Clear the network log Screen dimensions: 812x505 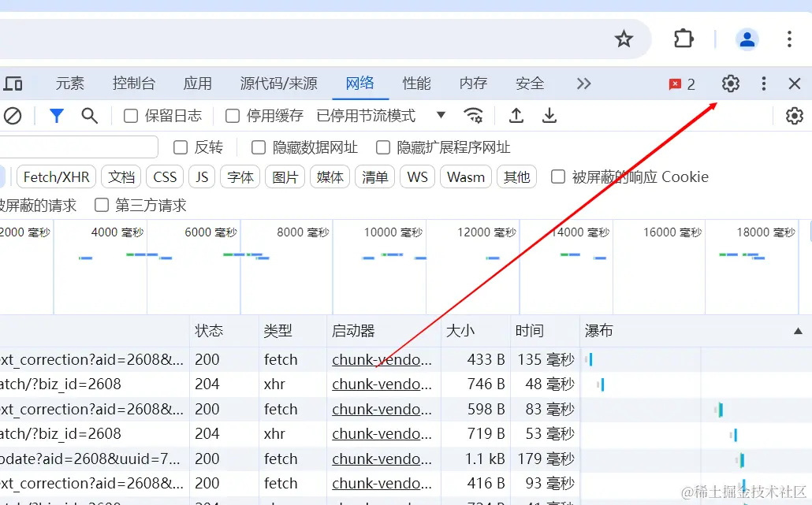pyautogui.click(x=12, y=115)
